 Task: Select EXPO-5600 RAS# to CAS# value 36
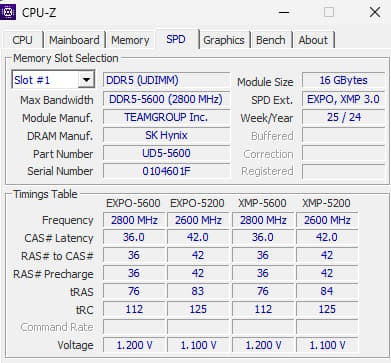pos(134,255)
